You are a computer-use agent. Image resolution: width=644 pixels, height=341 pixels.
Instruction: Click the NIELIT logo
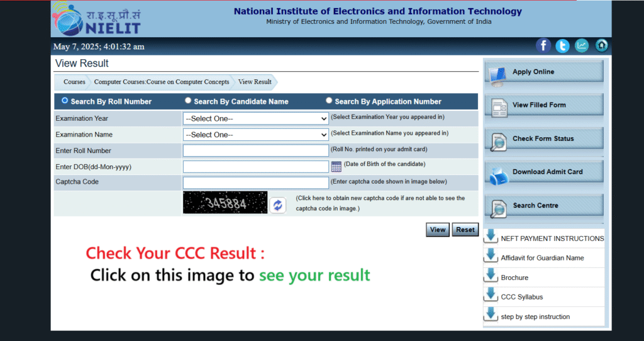click(x=96, y=19)
